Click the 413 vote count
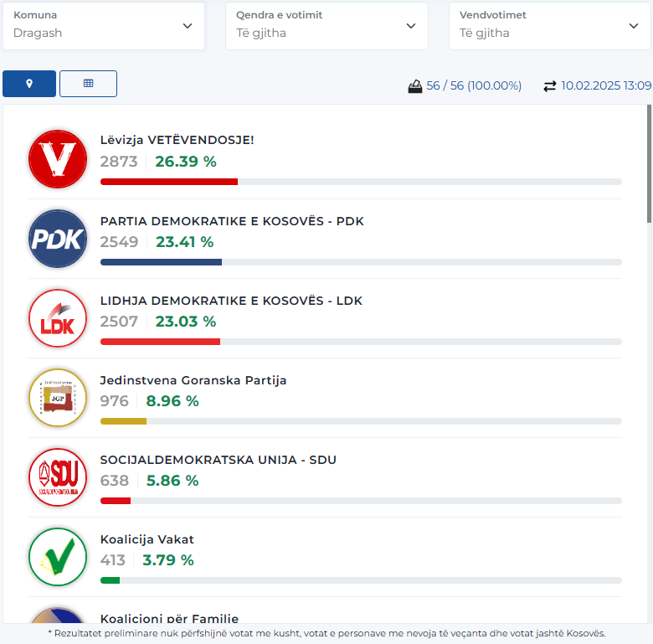 113,560
